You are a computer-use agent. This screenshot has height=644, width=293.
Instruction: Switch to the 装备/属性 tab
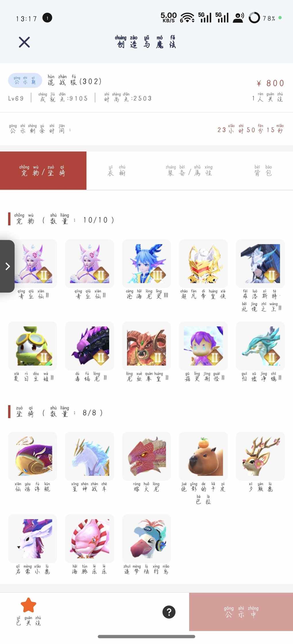pos(189,171)
